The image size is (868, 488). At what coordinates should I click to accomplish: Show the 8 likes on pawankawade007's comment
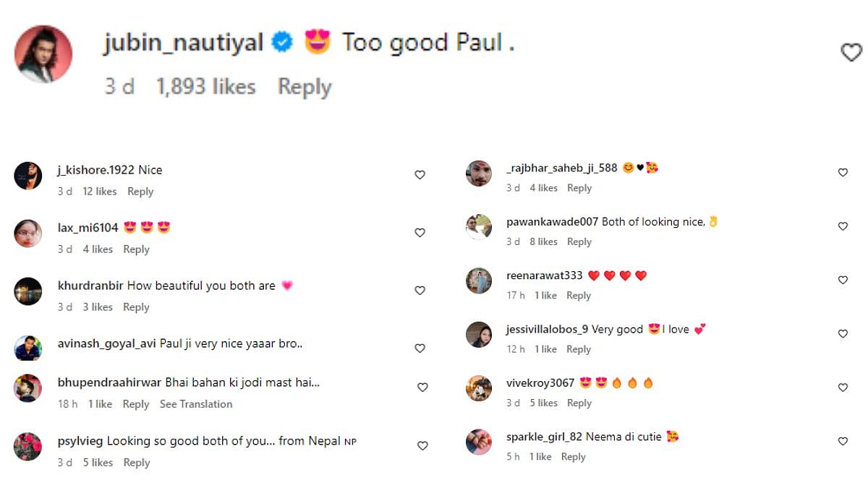[543, 241]
